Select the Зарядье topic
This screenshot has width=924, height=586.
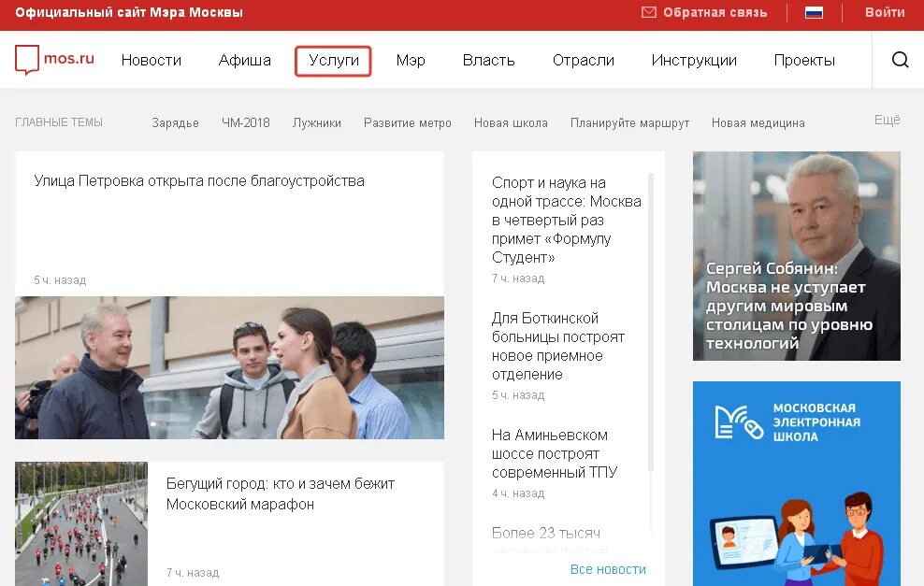click(175, 123)
